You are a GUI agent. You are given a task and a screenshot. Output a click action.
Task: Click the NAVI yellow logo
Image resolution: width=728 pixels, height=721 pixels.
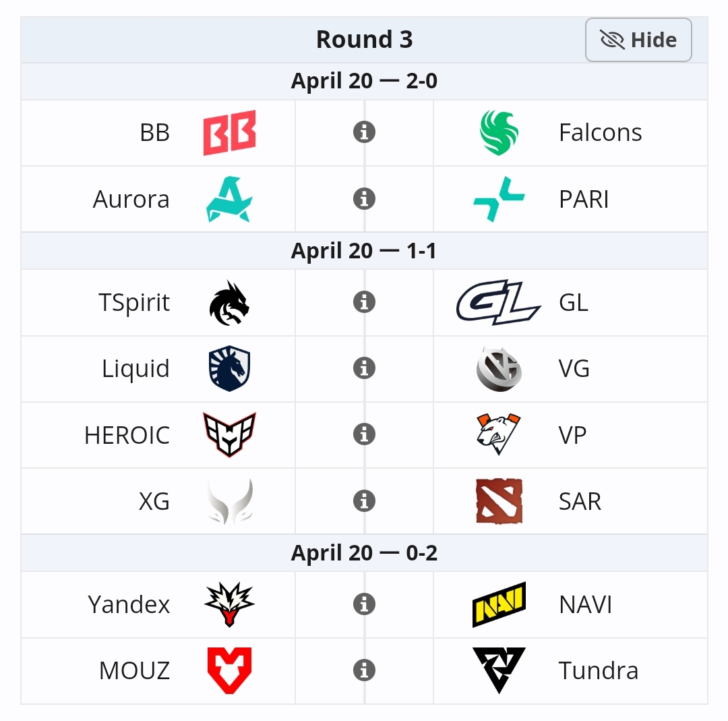pos(499,604)
